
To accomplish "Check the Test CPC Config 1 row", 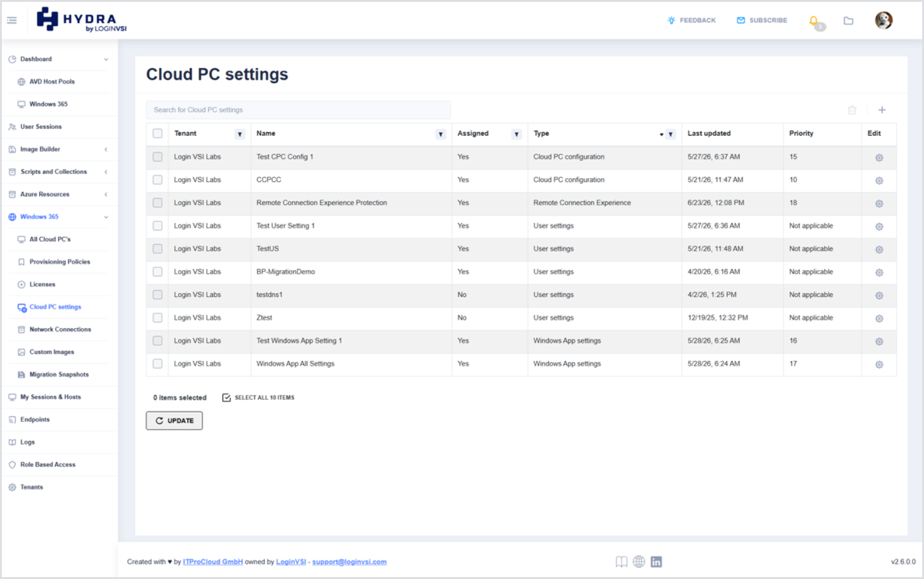I will [157, 157].
